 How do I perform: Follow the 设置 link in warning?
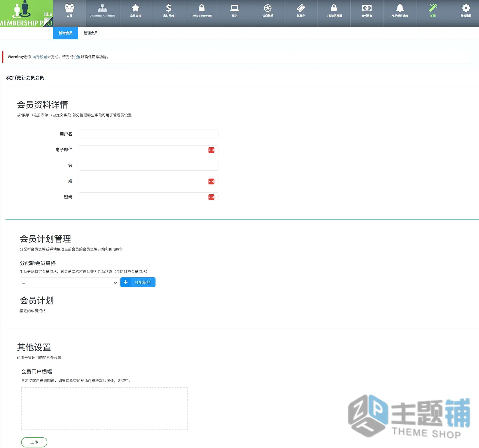click(77, 57)
